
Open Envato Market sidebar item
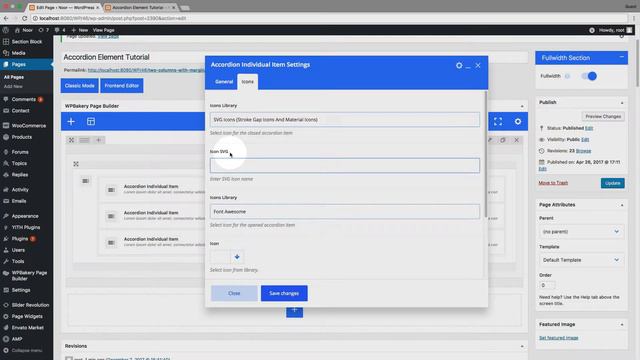click(x=26, y=328)
